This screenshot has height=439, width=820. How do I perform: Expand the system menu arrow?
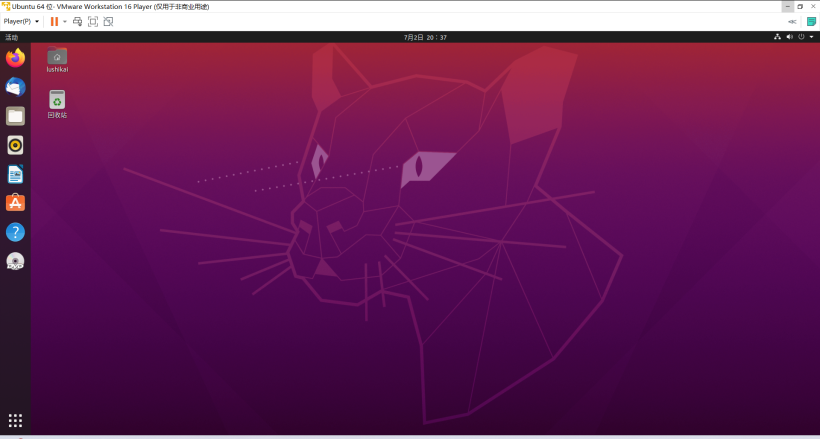click(x=812, y=37)
